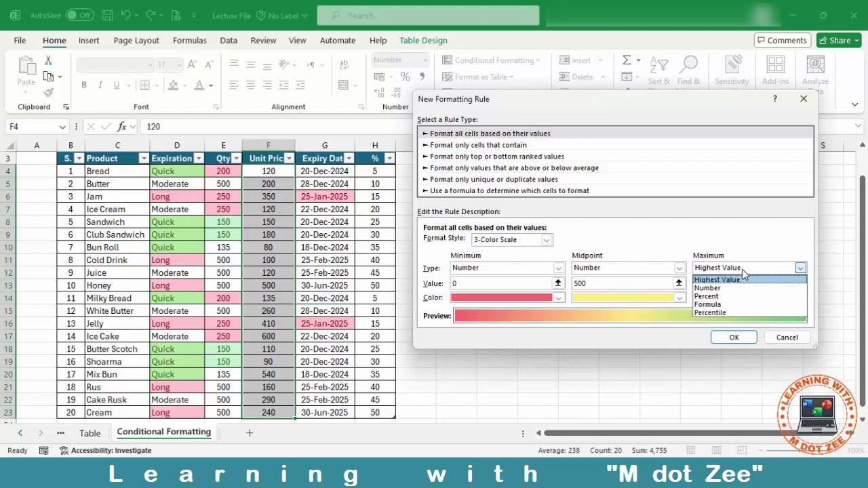Image resolution: width=868 pixels, height=488 pixels.
Task: Click the Conditional Formatting ribbon button
Action: point(491,60)
